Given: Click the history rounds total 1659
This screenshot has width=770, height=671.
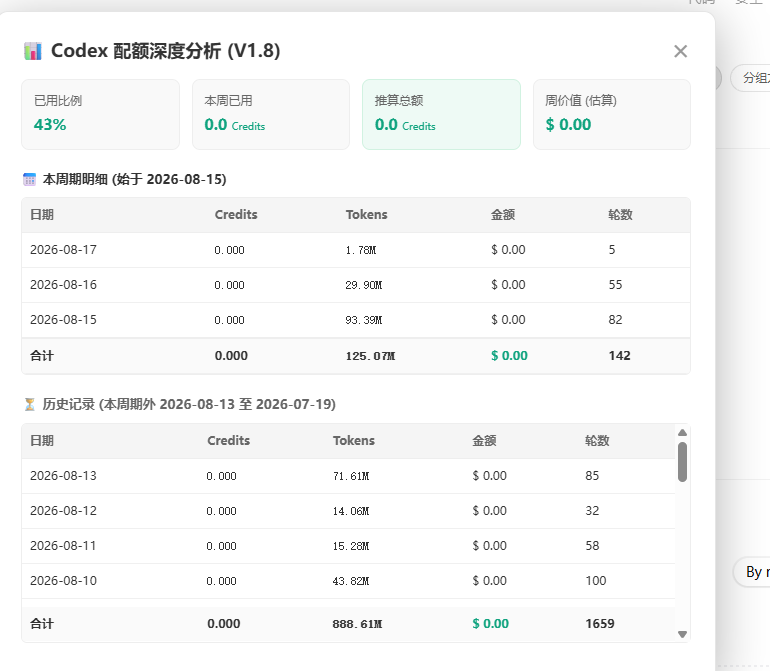Looking at the screenshot, I should click(600, 623).
